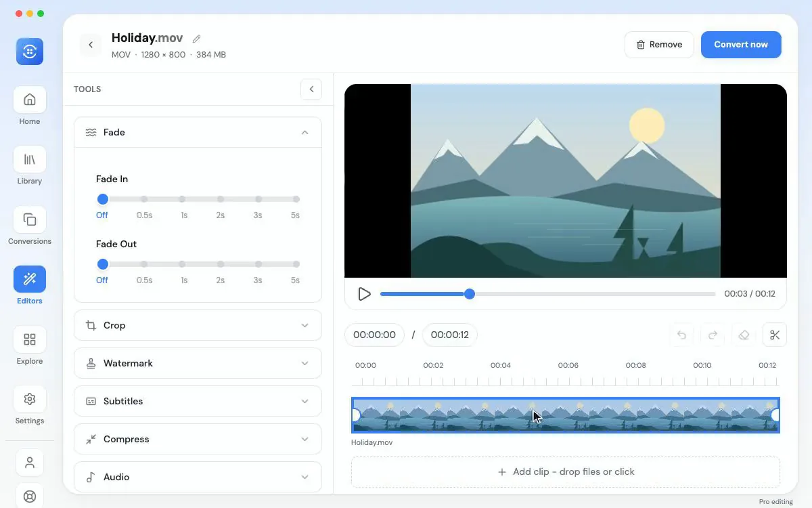Screen dimensions: 812x508
Task: Click the Watermark stamp icon
Action: click(91, 363)
